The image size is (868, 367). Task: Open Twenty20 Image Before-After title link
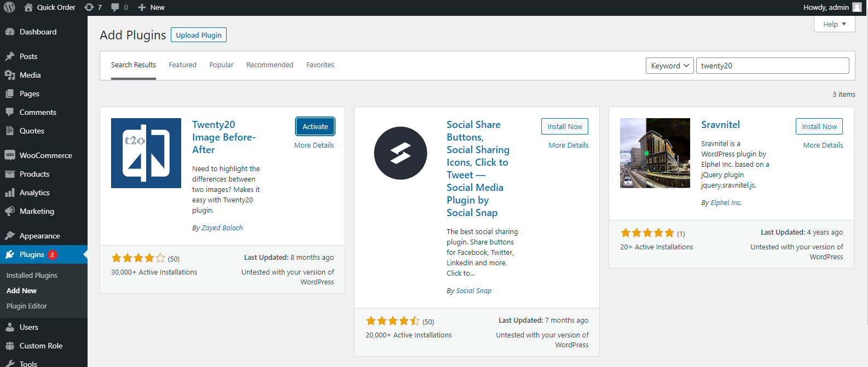pyautogui.click(x=224, y=137)
